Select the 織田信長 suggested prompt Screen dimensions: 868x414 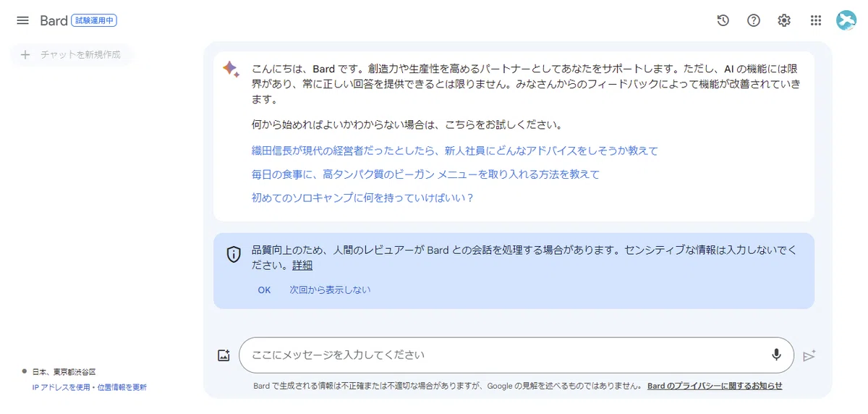[x=455, y=151]
